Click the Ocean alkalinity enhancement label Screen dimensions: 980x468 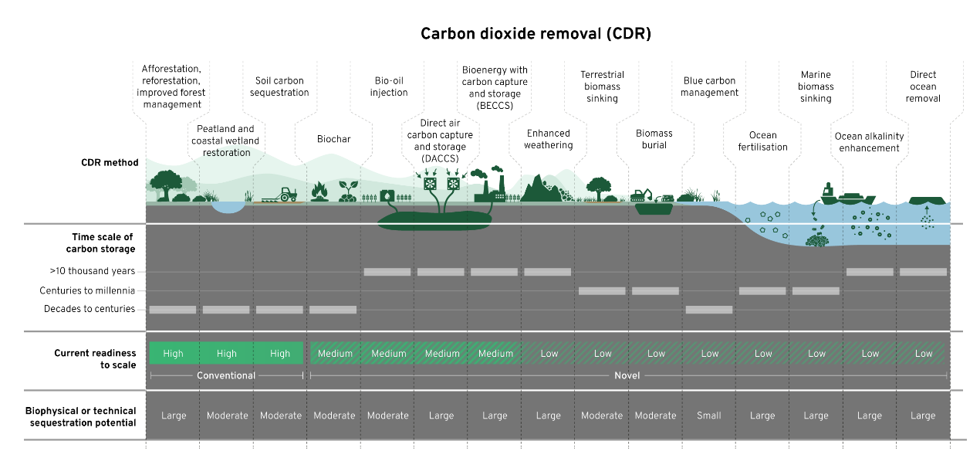(869, 142)
